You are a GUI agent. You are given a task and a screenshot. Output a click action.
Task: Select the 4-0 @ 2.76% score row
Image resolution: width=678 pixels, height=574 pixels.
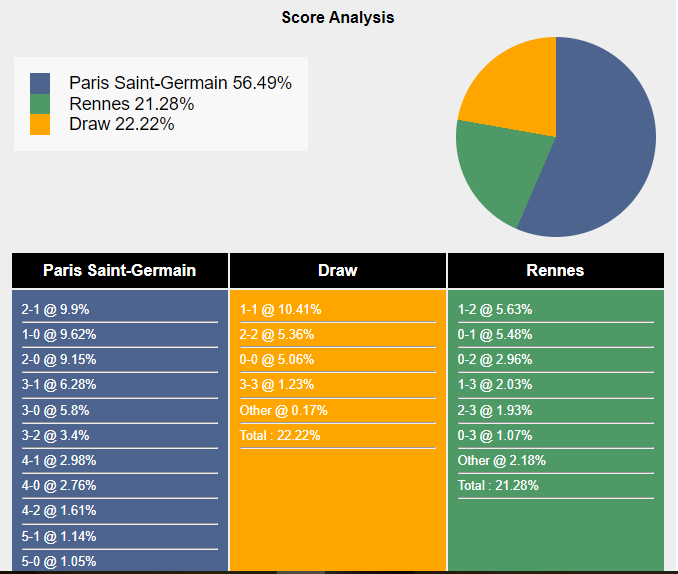[59, 485]
